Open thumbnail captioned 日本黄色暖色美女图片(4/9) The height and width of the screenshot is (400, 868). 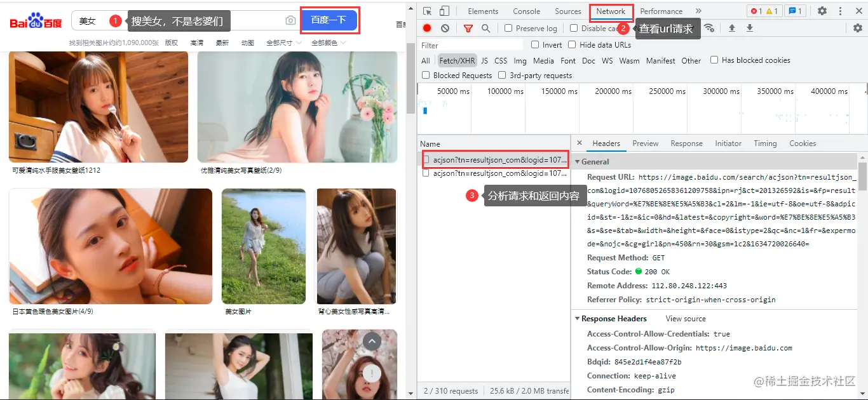click(111, 246)
